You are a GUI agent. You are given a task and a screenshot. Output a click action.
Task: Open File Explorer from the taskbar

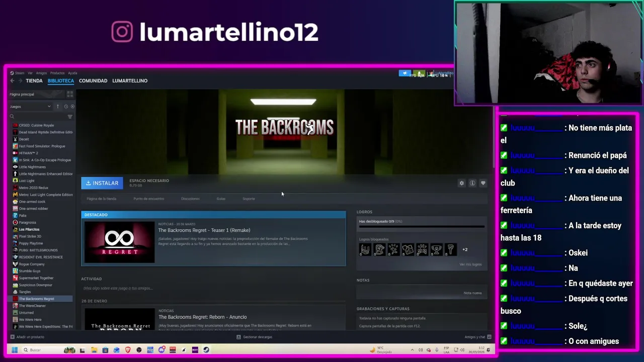click(94, 350)
